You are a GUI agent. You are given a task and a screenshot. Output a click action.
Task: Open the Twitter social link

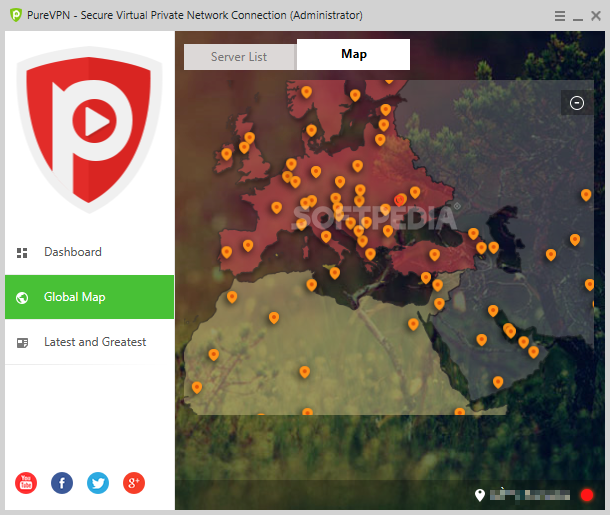tap(98, 483)
